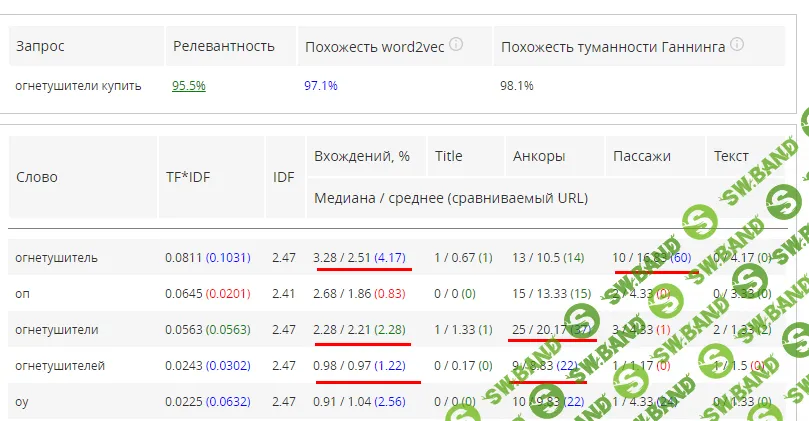Viewport: 809px width, 421px height.
Task: Click the 3.28 / 2.51 (4.17) occurrences cell
Action: (x=359, y=258)
